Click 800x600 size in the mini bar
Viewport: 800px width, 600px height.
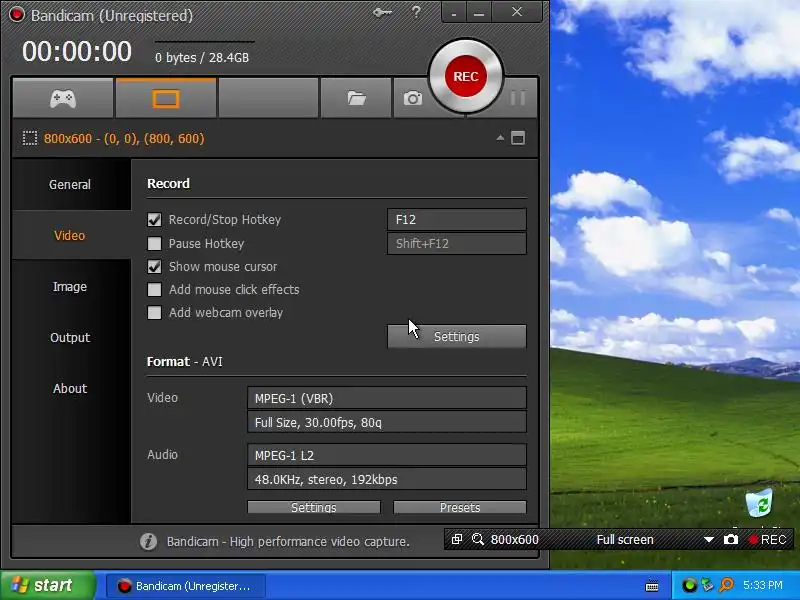coord(514,539)
